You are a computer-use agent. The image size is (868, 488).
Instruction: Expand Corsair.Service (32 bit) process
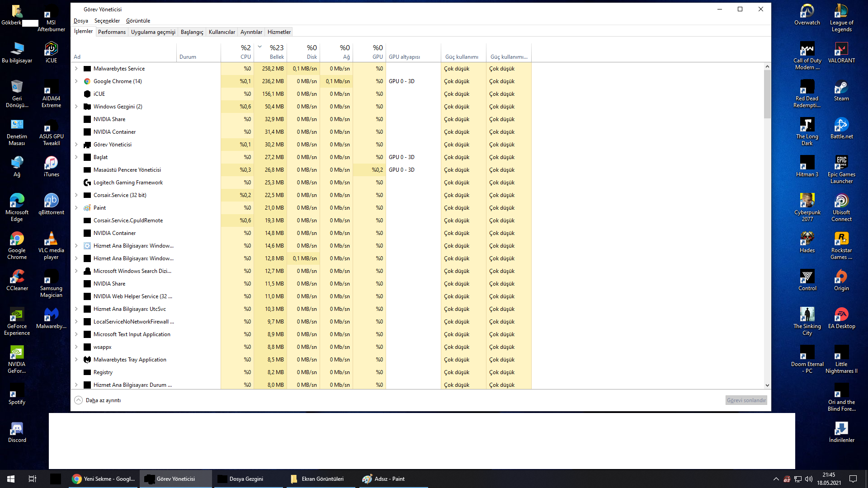(76, 195)
